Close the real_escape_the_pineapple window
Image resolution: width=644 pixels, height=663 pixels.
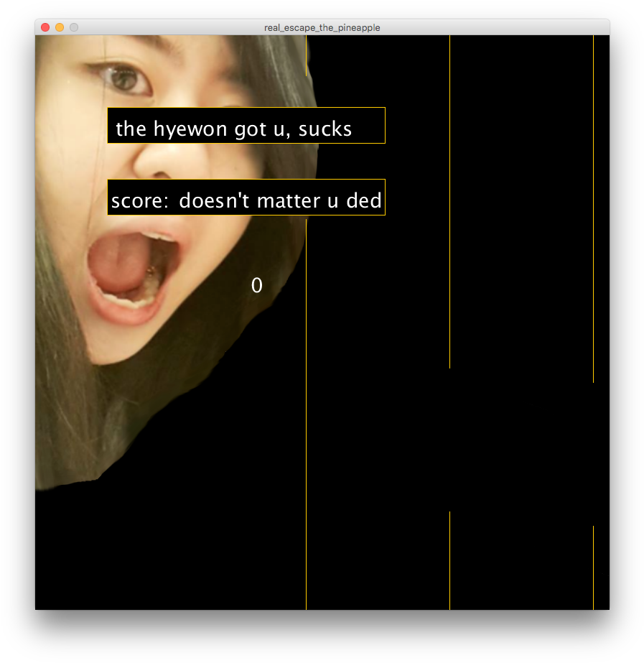click(x=45, y=27)
